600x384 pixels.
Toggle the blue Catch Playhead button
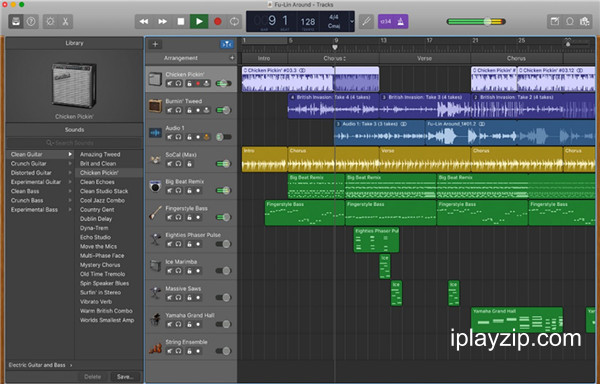(227, 44)
